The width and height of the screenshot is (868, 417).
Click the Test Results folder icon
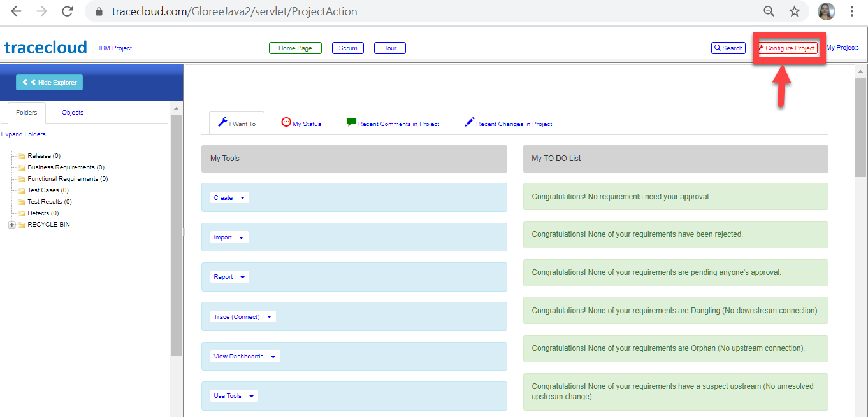21,202
